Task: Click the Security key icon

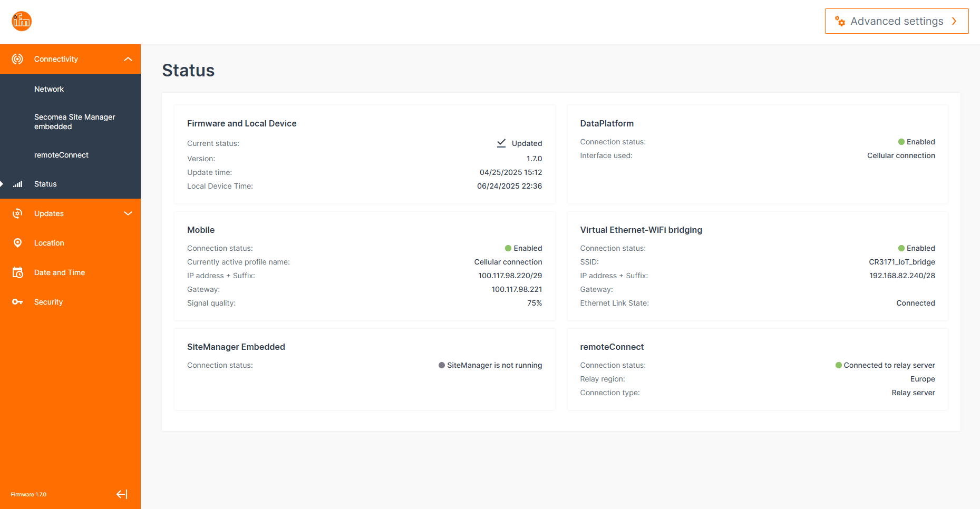Action: point(17,302)
